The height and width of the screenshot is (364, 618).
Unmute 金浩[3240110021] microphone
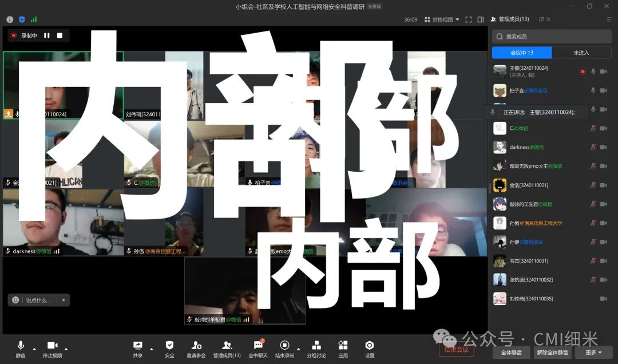(x=593, y=185)
